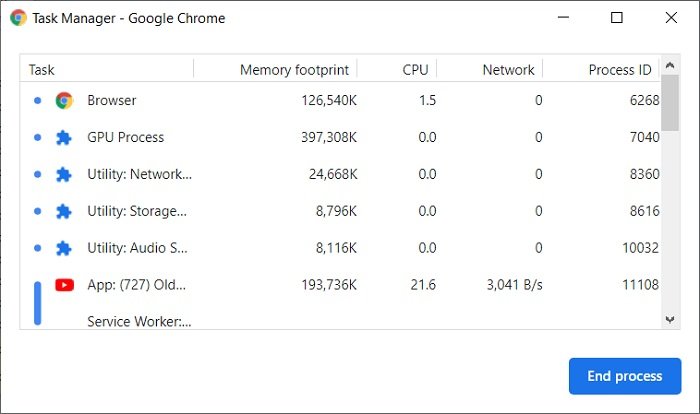
Task: Click the Utility: Audio puzzle piece icon
Action: [x=64, y=248]
